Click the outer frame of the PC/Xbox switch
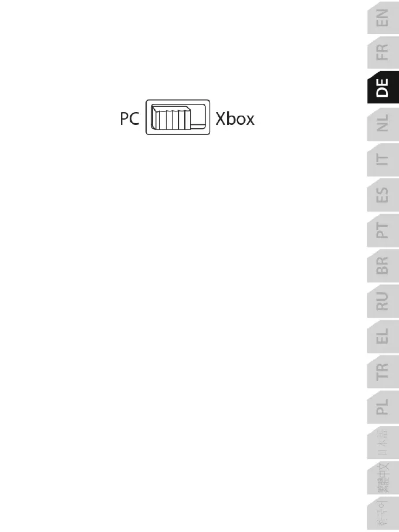 178,117
